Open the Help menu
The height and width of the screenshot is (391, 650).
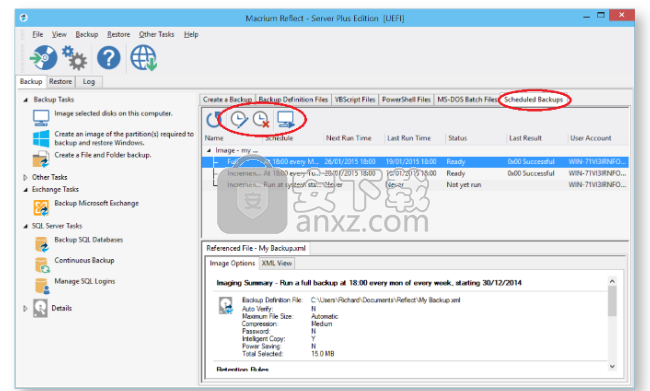tap(191, 34)
